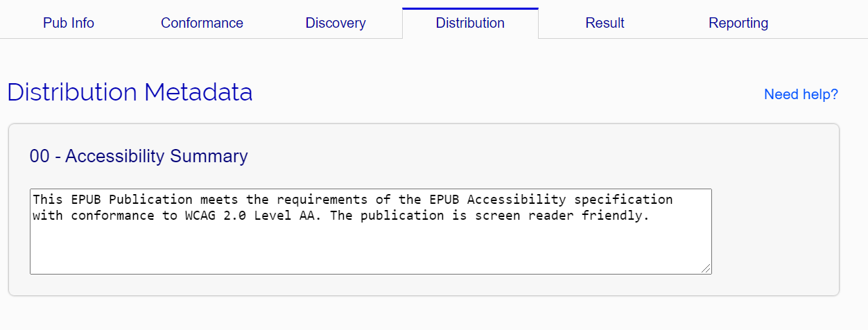Go to the Discovery tab
Viewport: 868px width, 330px height.
[x=336, y=23]
